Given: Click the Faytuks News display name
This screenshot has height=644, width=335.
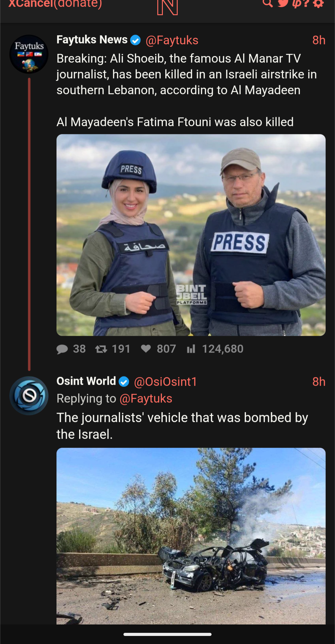Looking at the screenshot, I should click(92, 40).
